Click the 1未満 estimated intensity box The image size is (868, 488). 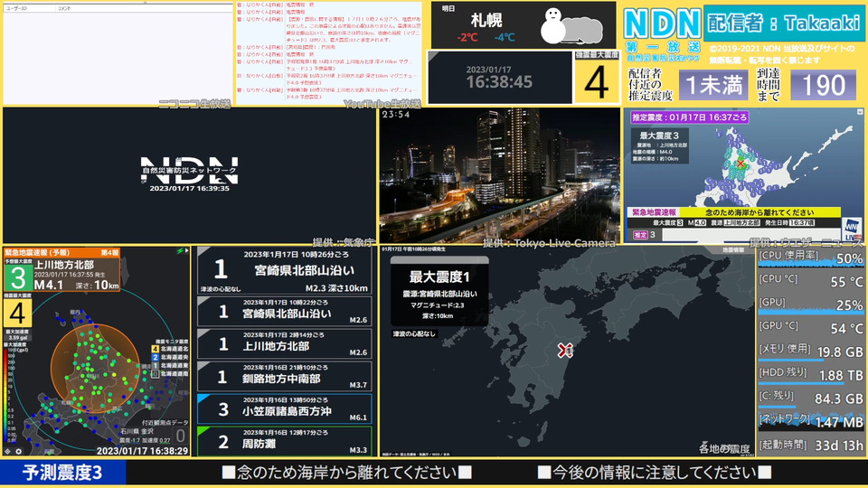pyautogui.click(x=713, y=85)
